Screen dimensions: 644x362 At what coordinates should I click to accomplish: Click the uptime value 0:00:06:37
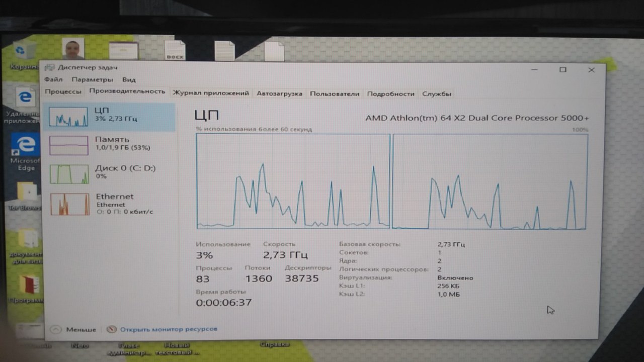pos(223,302)
